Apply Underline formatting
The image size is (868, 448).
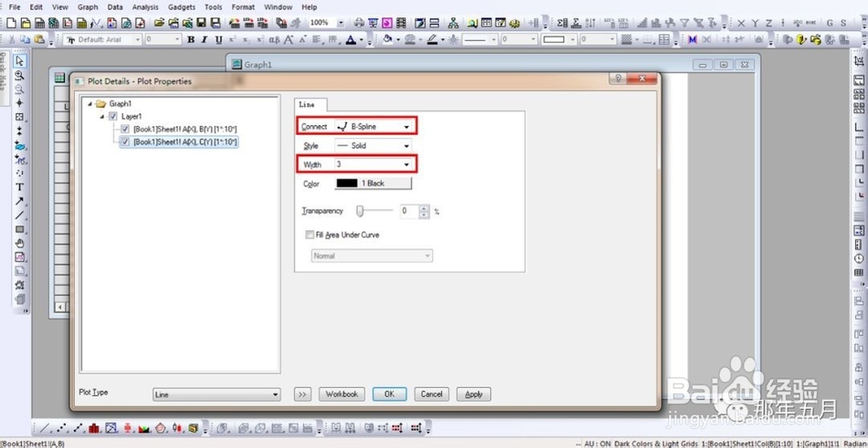coord(218,40)
